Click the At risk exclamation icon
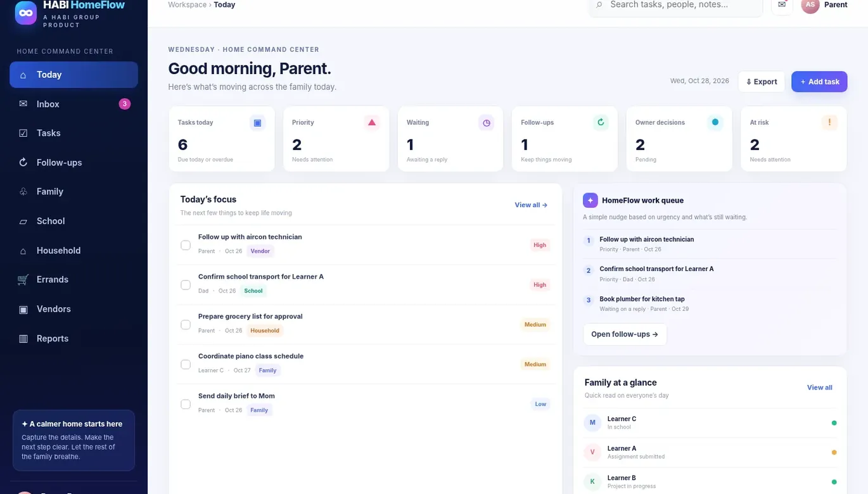 [x=829, y=123]
